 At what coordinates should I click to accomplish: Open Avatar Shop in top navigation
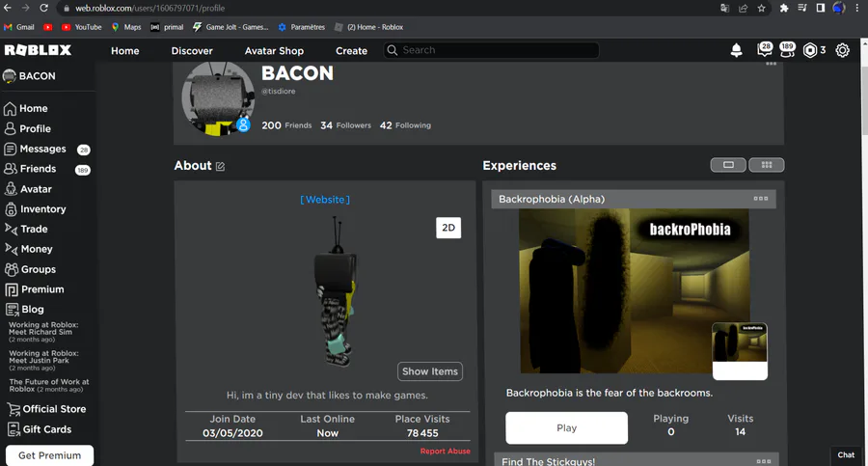pos(274,51)
